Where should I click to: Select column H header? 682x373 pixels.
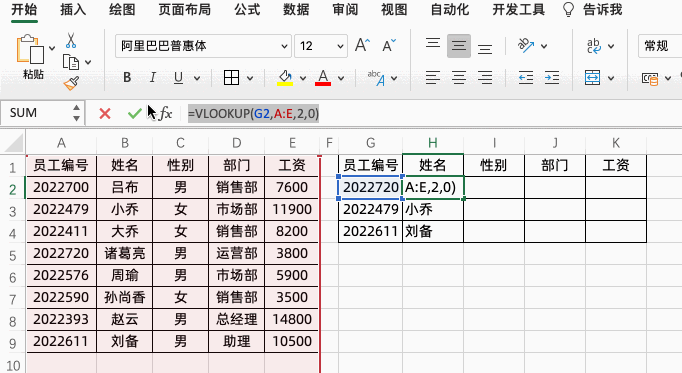click(x=433, y=143)
